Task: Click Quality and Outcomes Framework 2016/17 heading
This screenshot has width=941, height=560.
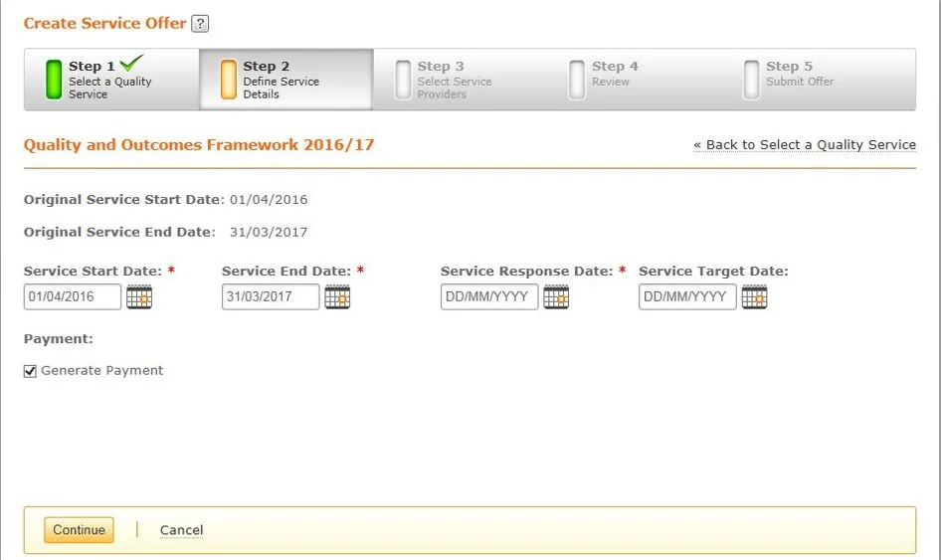Action: [x=199, y=144]
